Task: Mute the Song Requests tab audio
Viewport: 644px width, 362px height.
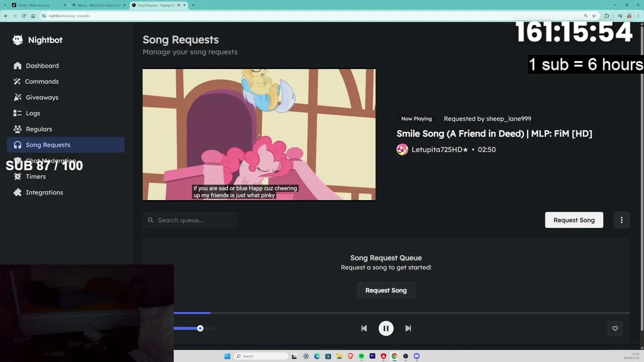Action: pyautogui.click(x=178, y=5)
